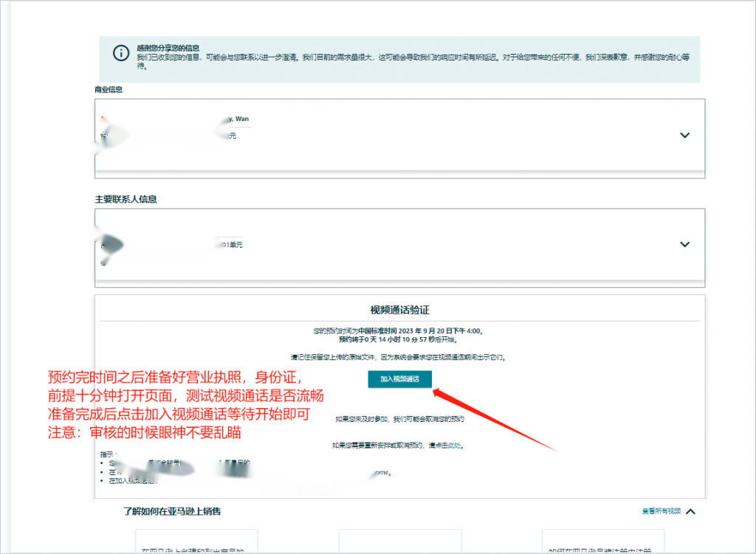Collapse the 了解如何在亚马逊上销售 videos section arrow
The image size is (756, 554).
click(x=691, y=511)
